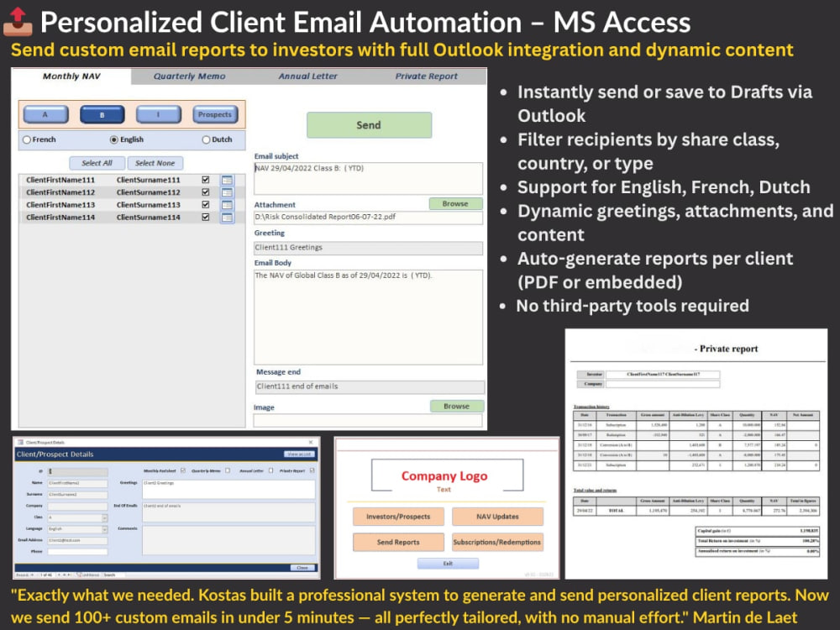Click the Greeting text field
The width and height of the screenshot is (840, 630).
pos(369,248)
